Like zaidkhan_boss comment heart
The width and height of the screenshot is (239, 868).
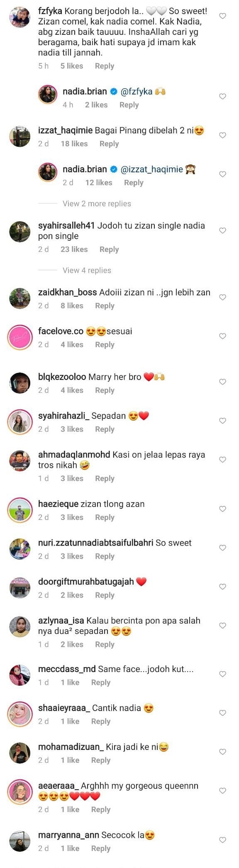point(222,297)
